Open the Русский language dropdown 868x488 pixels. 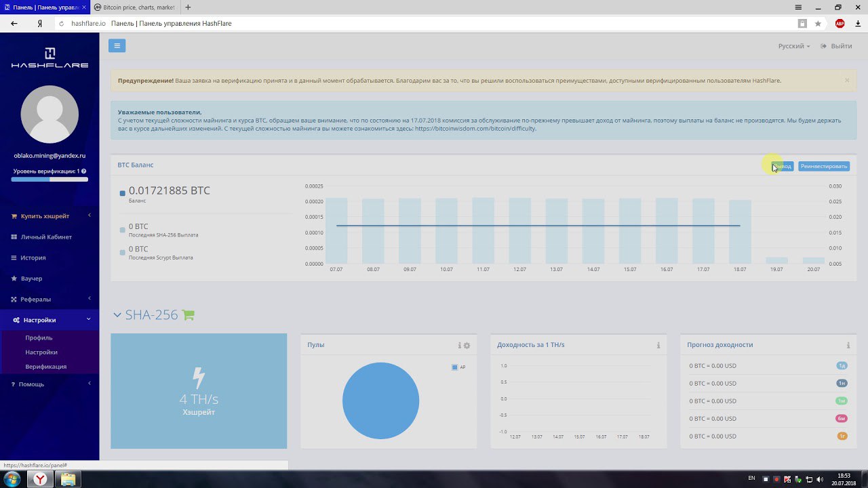pos(794,46)
